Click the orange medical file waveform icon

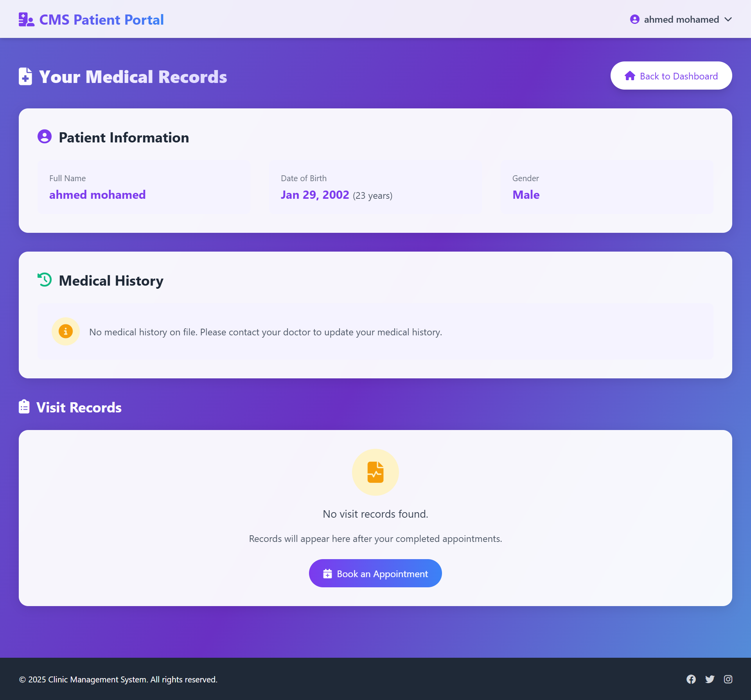coord(375,472)
